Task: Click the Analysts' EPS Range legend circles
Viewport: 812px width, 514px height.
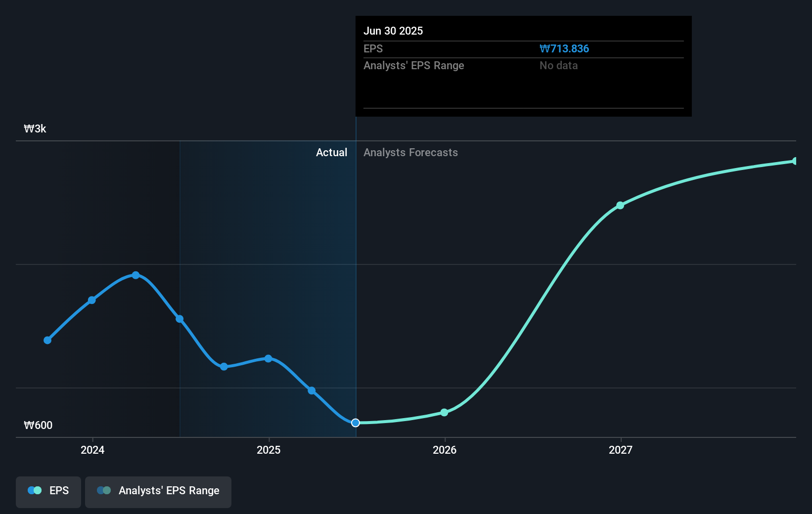Action: (x=103, y=490)
